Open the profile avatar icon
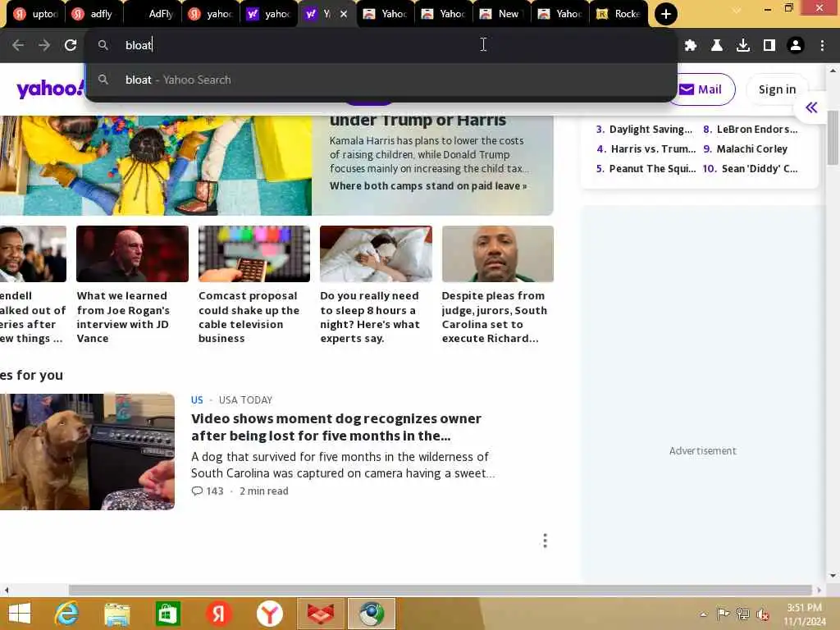 pos(796,46)
